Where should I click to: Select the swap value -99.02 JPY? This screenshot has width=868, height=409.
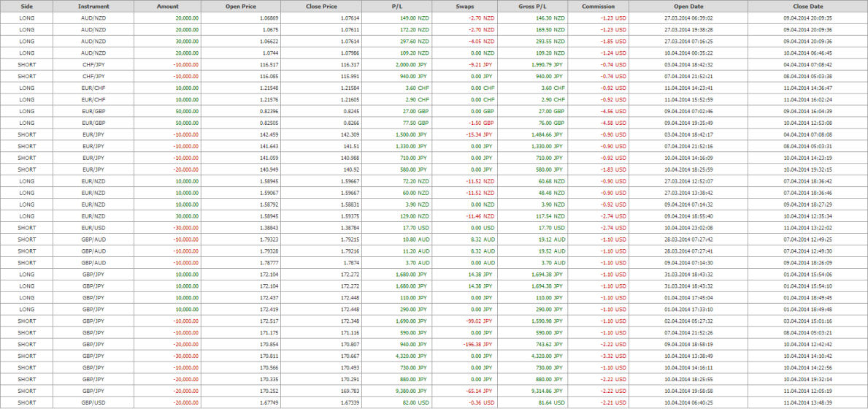(x=480, y=321)
